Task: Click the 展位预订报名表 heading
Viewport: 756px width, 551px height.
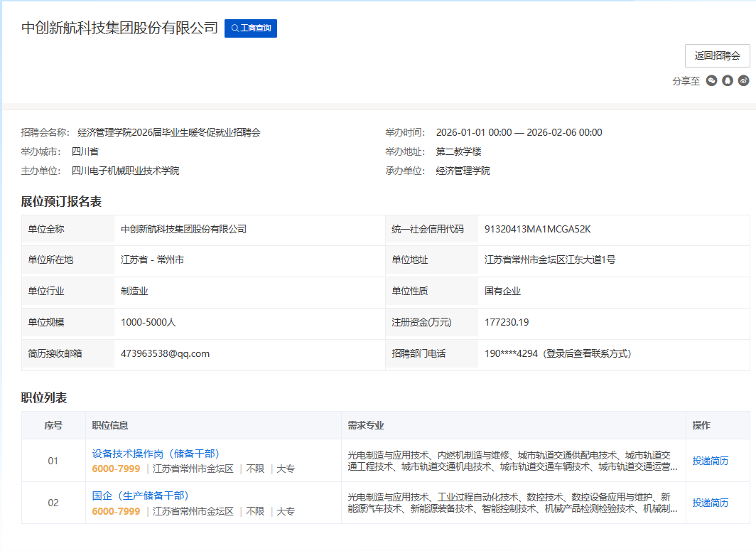Action: [61, 202]
